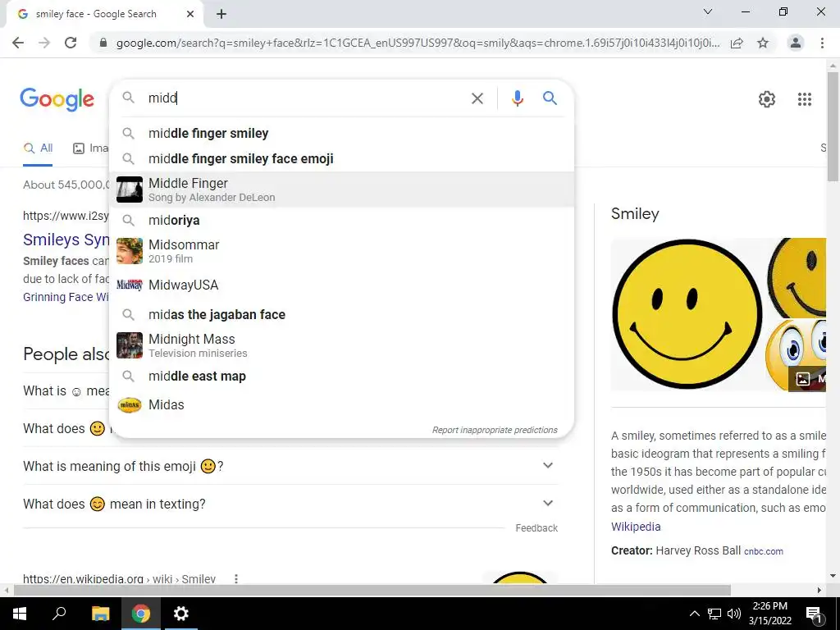
Task: Click the browser back arrow
Action: coord(18,43)
